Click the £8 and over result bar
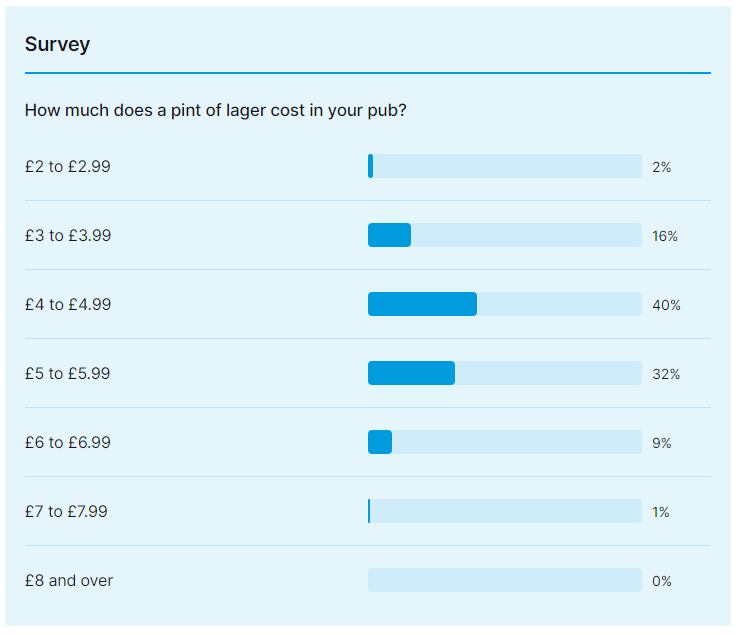The height and width of the screenshot is (635, 741). 504,581
